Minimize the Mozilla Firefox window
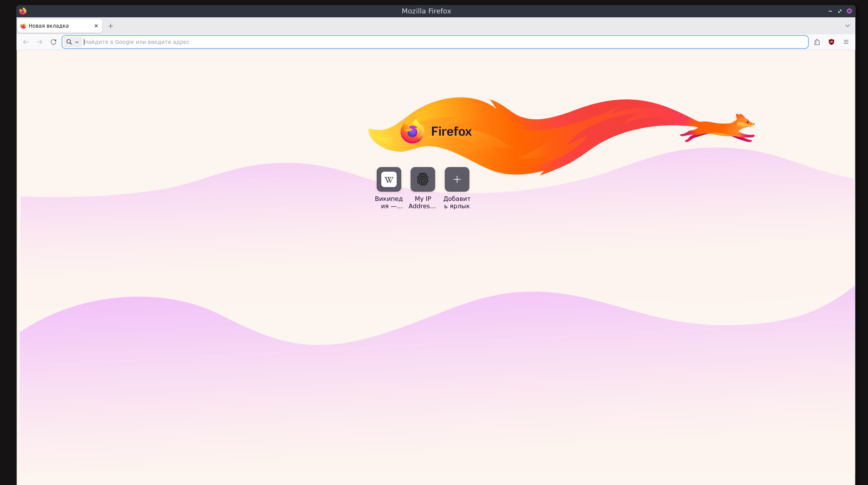Image resolution: width=868 pixels, height=485 pixels. tap(830, 11)
